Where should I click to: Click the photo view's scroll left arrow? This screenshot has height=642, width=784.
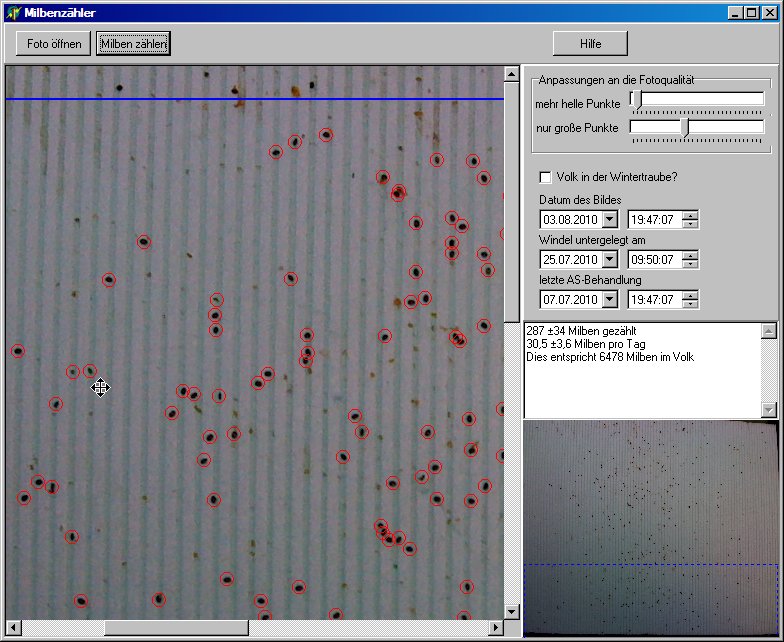(13, 627)
